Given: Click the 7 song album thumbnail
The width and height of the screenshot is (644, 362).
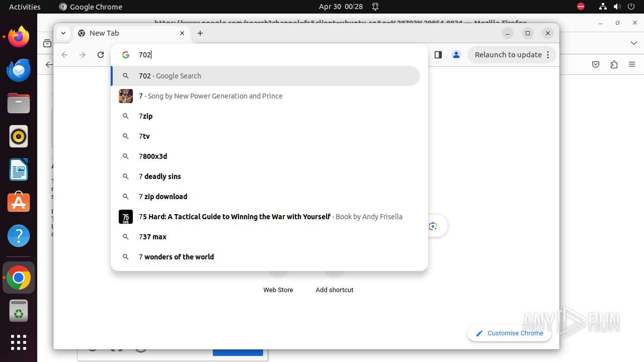Looking at the screenshot, I should point(126,96).
